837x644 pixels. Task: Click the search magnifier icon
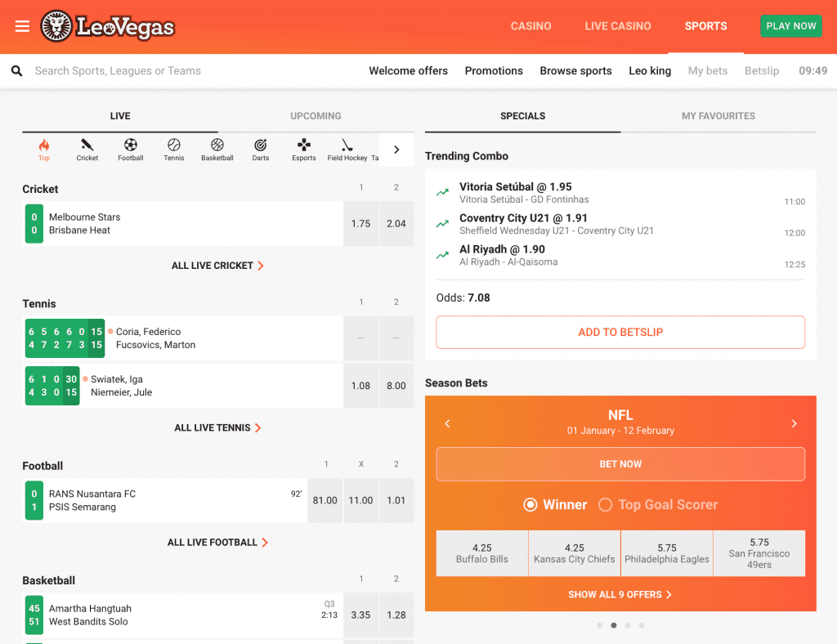click(17, 71)
